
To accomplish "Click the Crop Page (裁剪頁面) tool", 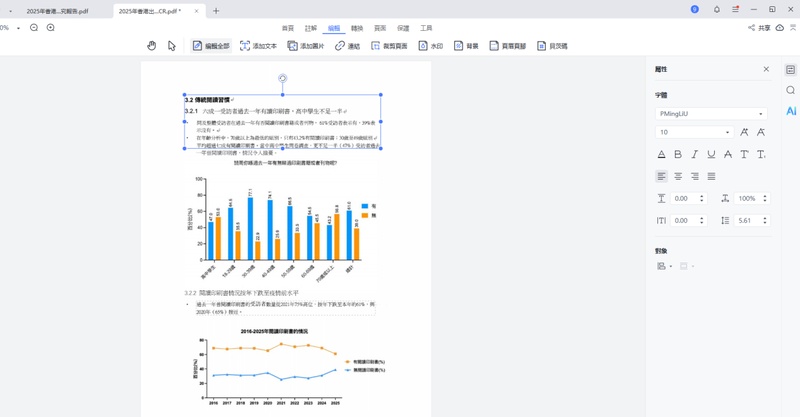I will coord(389,46).
